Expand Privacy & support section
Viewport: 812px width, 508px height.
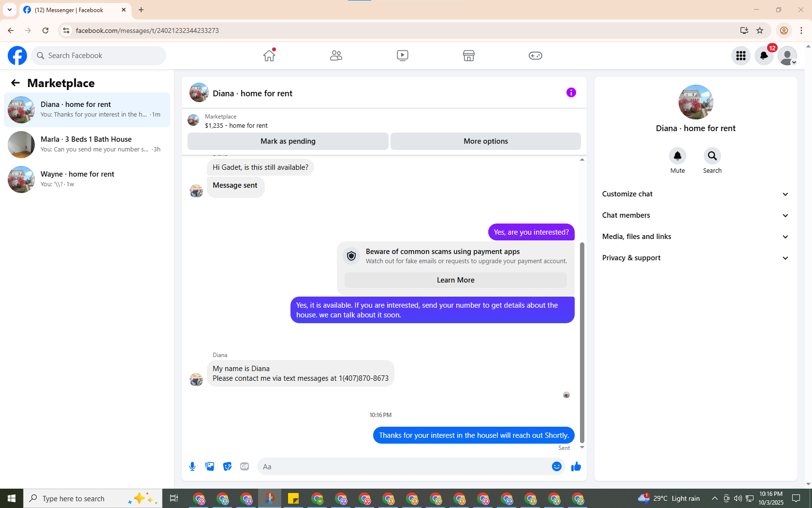coord(696,258)
